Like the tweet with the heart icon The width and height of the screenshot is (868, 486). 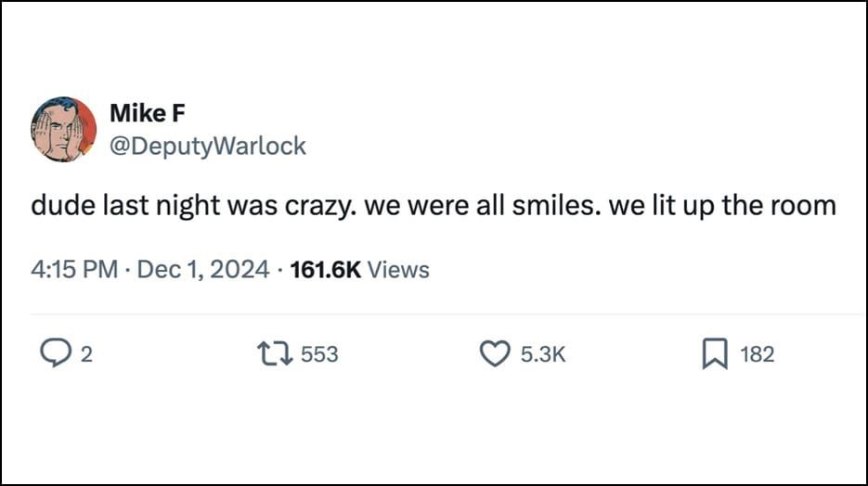pyautogui.click(x=494, y=353)
